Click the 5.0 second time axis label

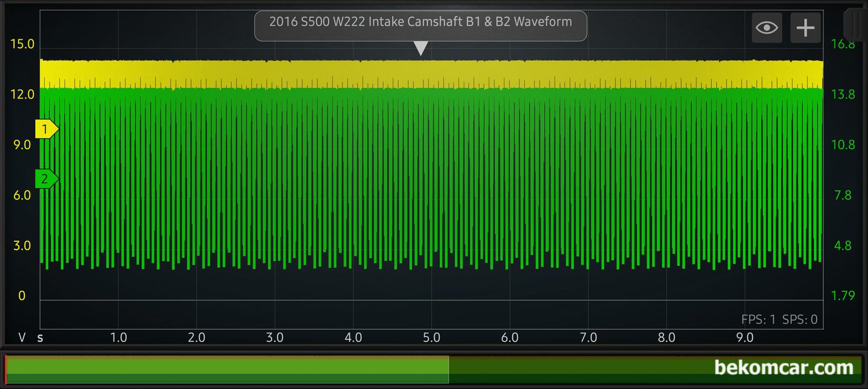coord(432,337)
